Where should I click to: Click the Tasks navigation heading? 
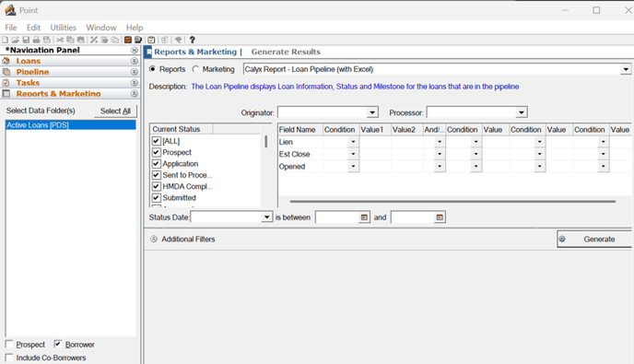[x=28, y=83]
